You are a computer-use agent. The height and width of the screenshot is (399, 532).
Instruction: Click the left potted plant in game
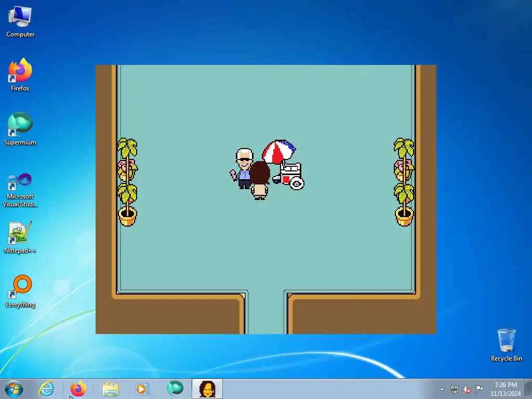coord(128,181)
